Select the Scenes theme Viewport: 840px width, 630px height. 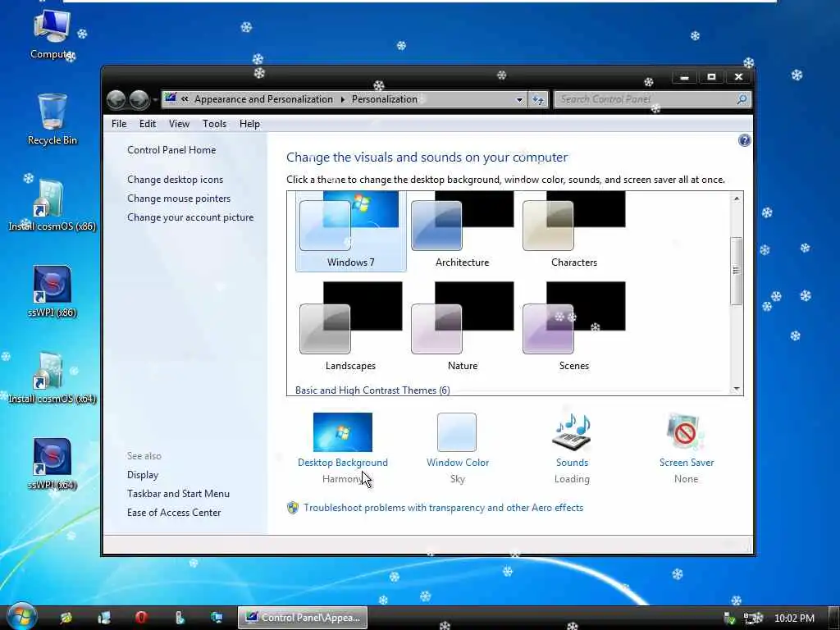573,326
